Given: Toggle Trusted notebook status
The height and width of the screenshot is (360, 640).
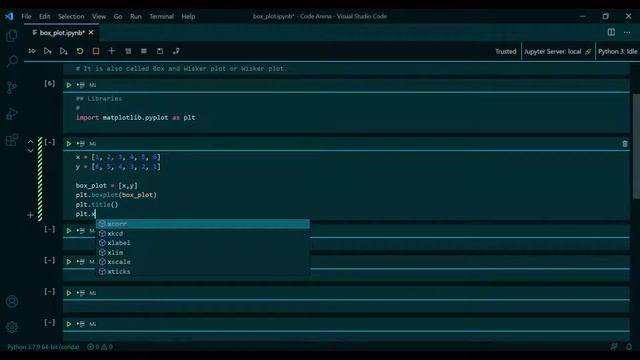Looking at the screenshot, I should 506,51.
